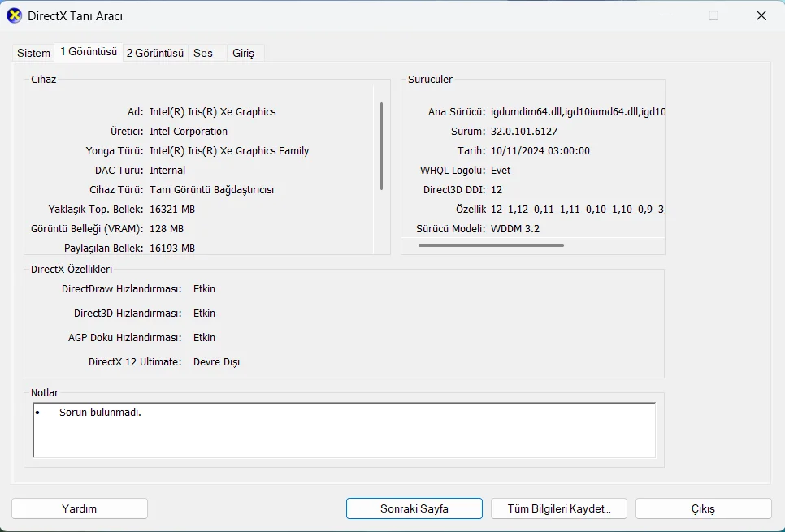Click the DirectDraw Hızlandırması Etkin value
This screenshot has height=532, width=785.
point(204,289)
